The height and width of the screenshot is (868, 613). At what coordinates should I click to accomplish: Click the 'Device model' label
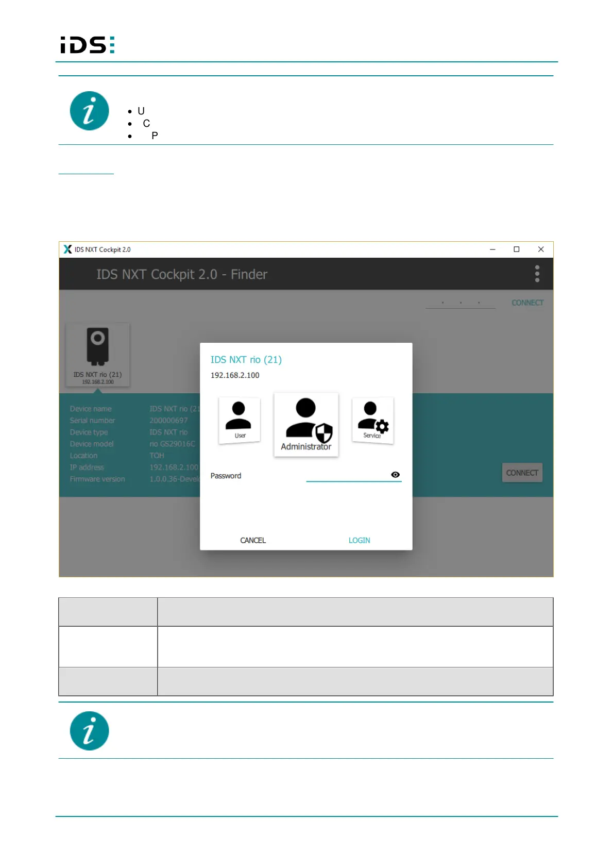[92, 444]
